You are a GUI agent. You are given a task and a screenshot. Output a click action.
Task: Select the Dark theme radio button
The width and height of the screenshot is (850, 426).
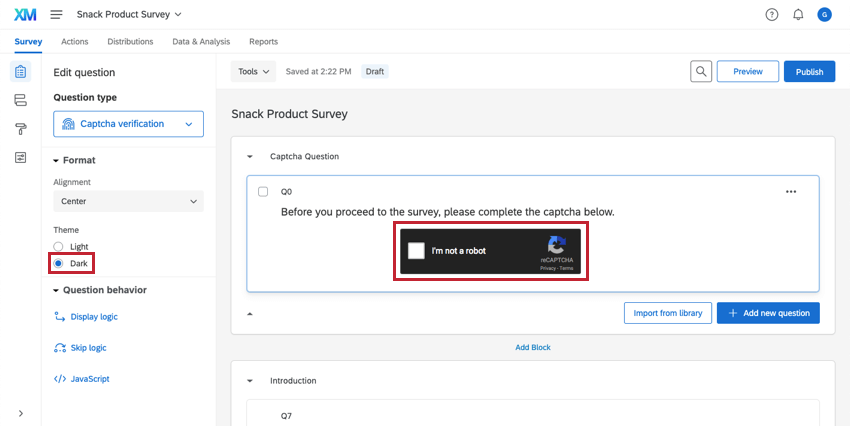[58, 263]
